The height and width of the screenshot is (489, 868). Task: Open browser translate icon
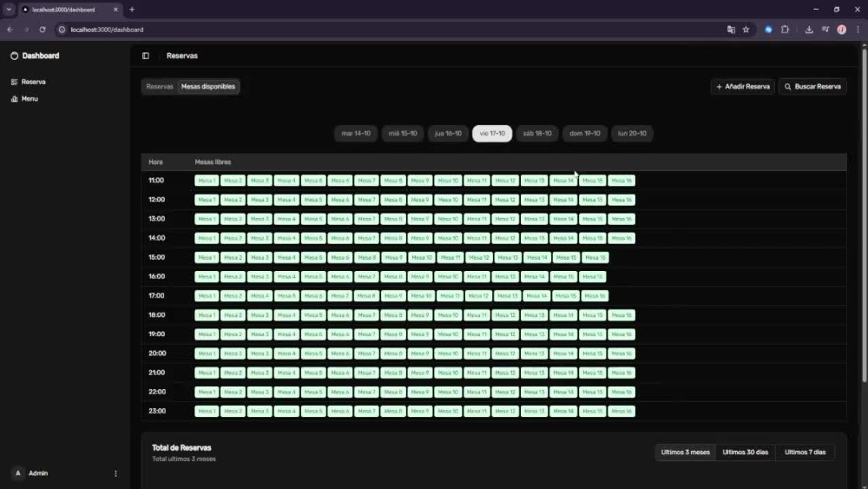[x=731, y=30]
